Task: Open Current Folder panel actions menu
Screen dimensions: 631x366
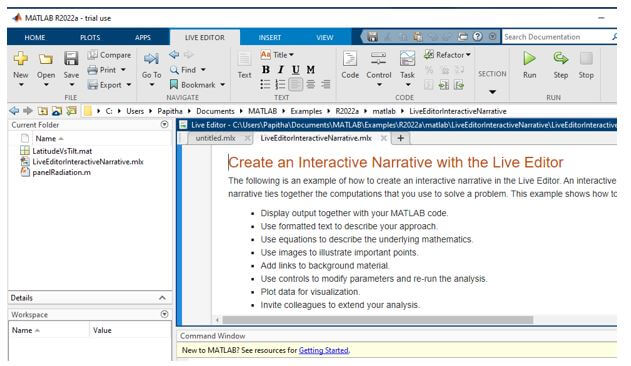Action: point(164,124)
